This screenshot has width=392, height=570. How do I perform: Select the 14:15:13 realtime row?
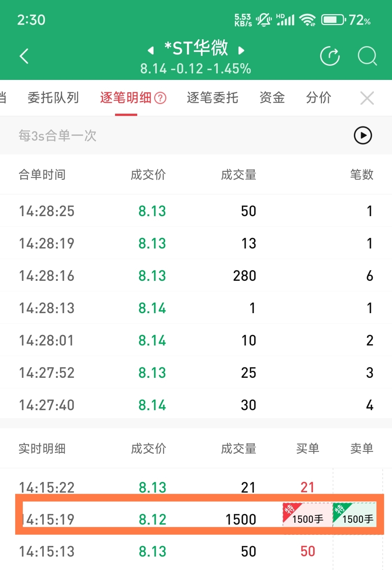click(196, 551)
